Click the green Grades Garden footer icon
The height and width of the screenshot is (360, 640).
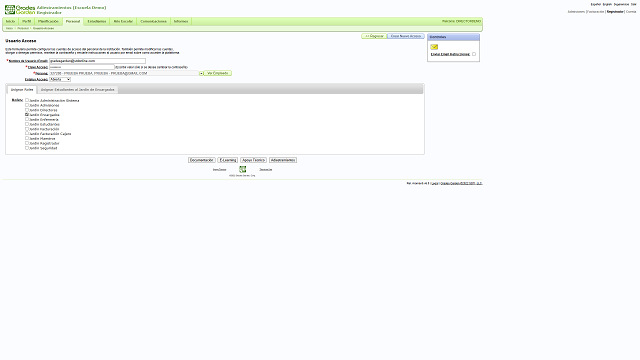[x=242, y=169]
